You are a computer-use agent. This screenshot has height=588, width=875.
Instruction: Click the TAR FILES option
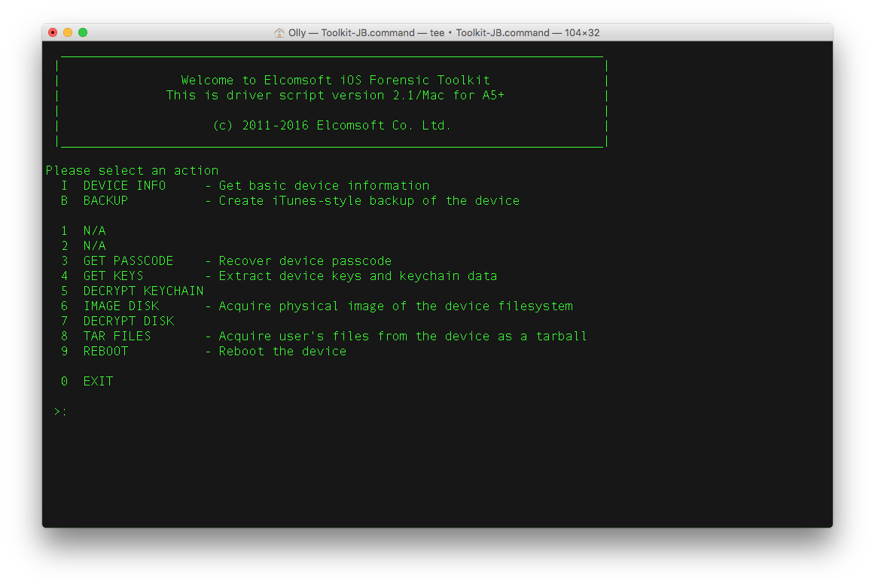point(117,337)
